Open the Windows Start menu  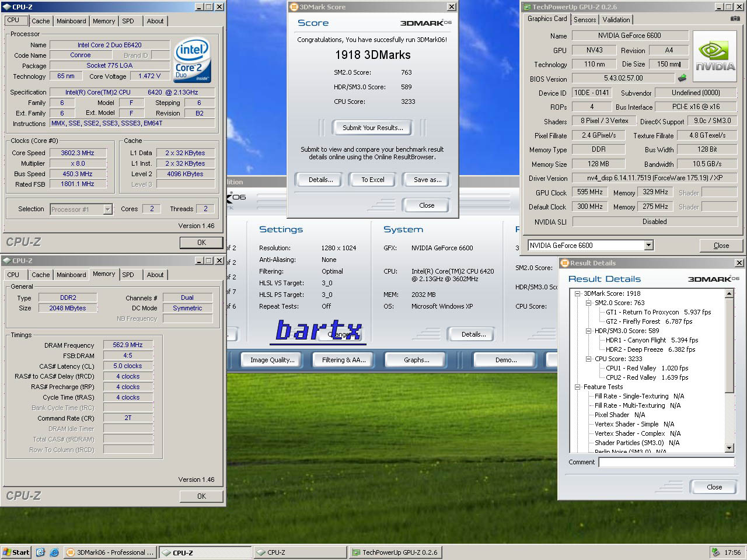[x=16, y=552]
